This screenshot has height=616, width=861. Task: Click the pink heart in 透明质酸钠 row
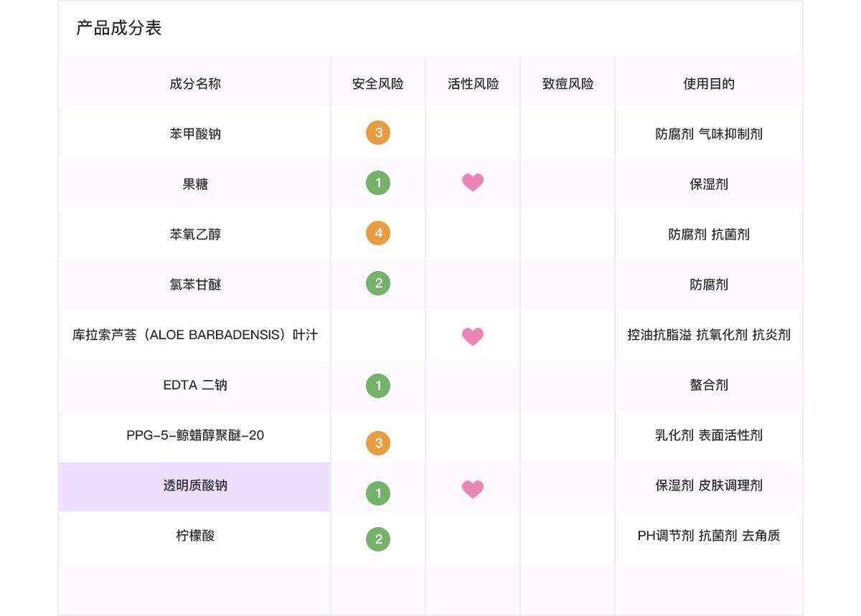[473, 489]
